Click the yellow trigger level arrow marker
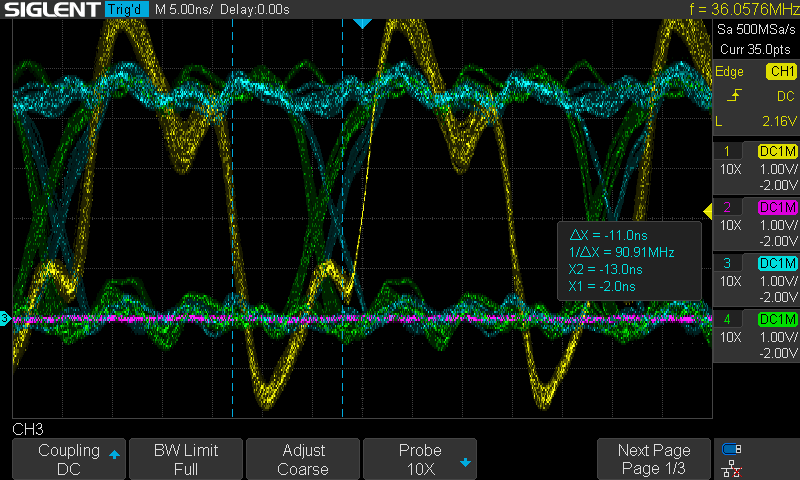The image size is (800, 480). tap(708, 210)
